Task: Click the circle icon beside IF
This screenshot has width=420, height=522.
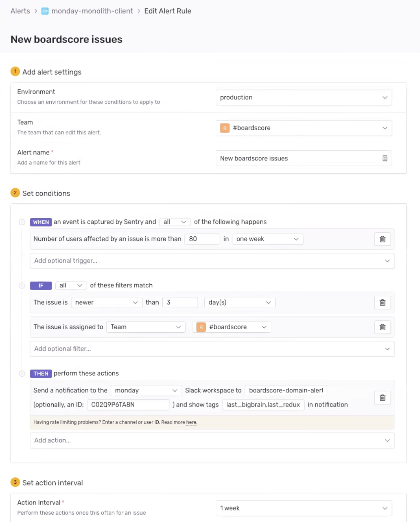Action: click(x=22, y=285)
